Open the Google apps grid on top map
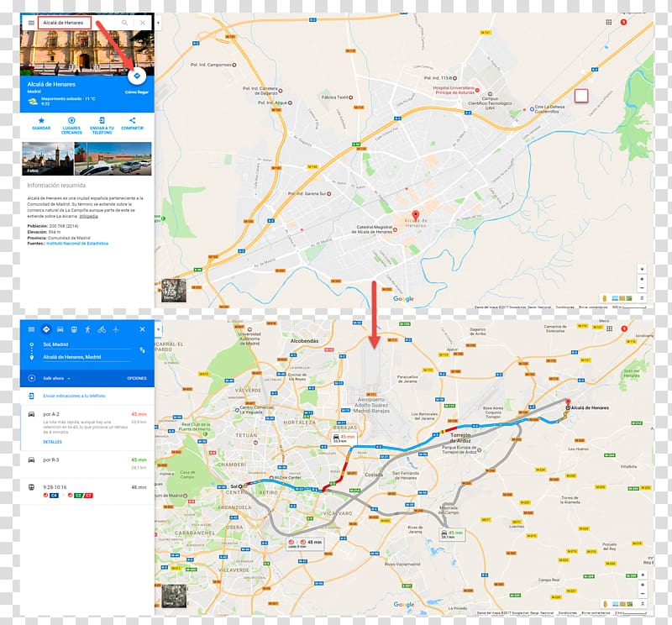 [x=608, y=23]
